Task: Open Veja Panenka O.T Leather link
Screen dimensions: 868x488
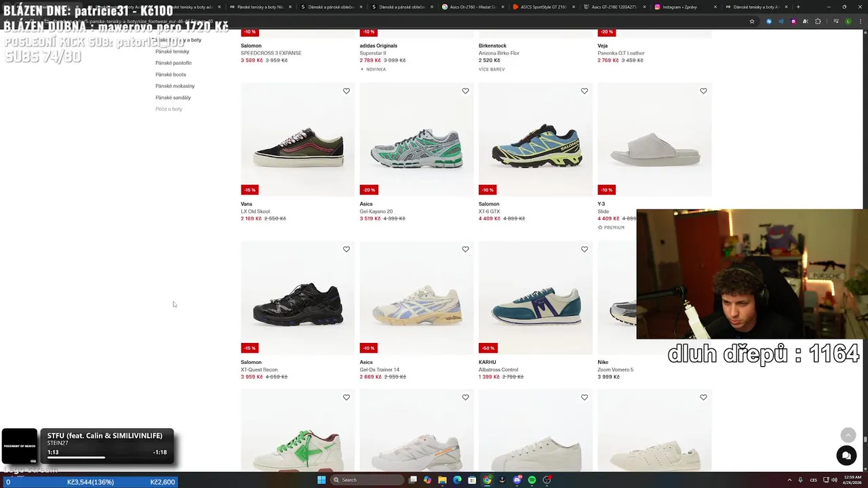Action: 621,53
